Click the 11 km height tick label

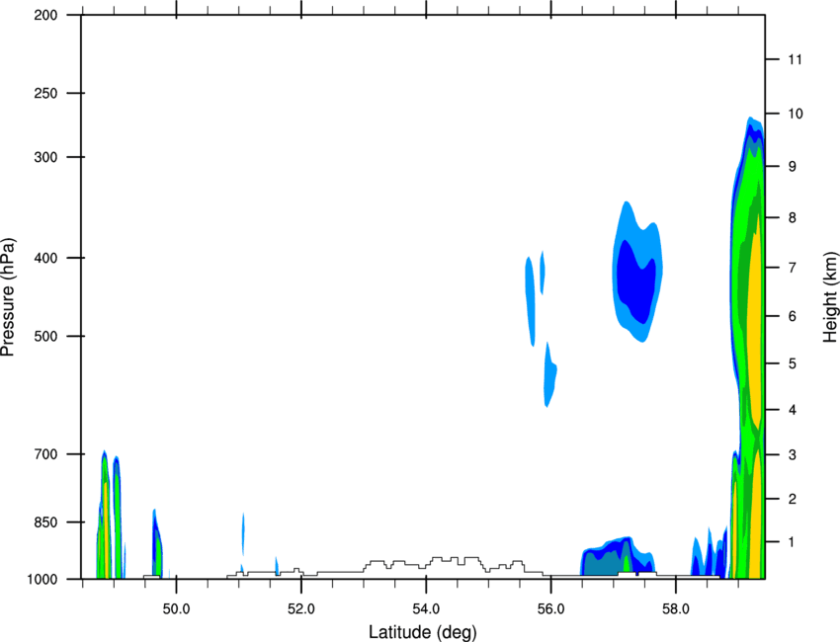pyautogui.click(x=795, y=59)
